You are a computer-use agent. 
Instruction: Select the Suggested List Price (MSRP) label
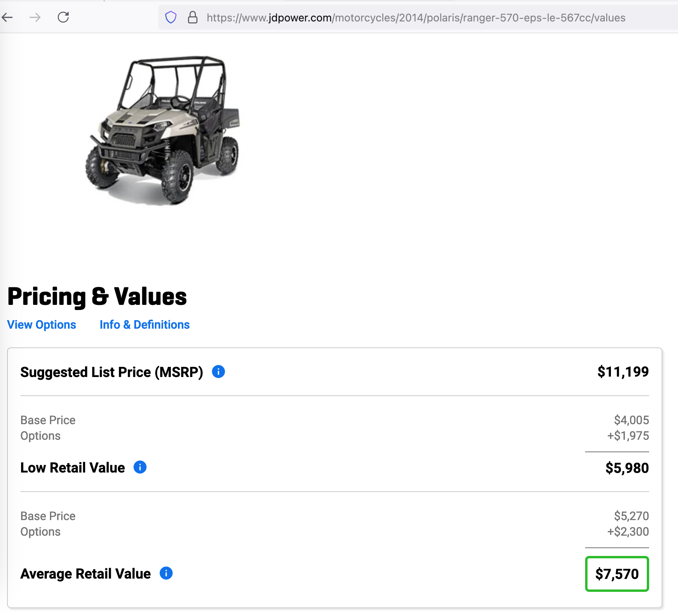click(112, 372)
